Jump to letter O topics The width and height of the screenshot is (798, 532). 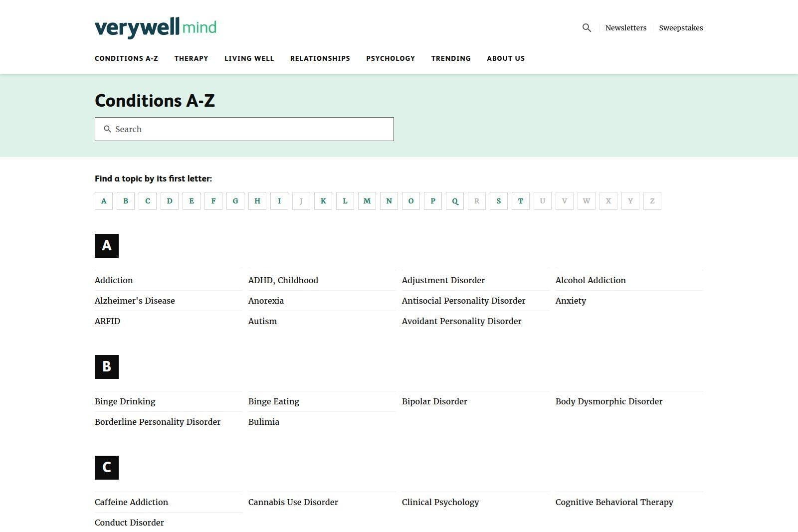(411, 201)
